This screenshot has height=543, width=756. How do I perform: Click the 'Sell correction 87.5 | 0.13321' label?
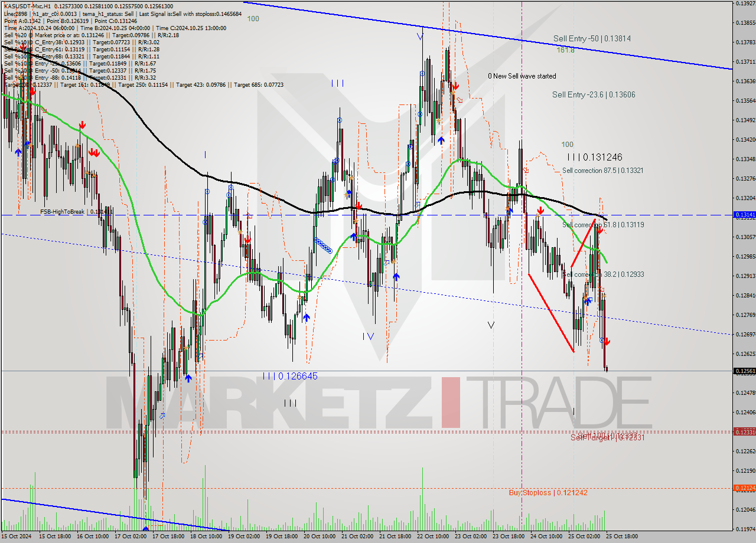(602, 171)
